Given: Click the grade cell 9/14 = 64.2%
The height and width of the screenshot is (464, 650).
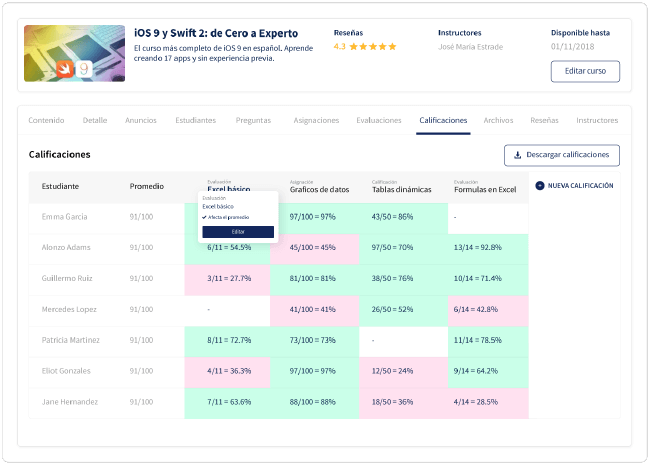Looking at the screenshot, I should tap(488, 371).
